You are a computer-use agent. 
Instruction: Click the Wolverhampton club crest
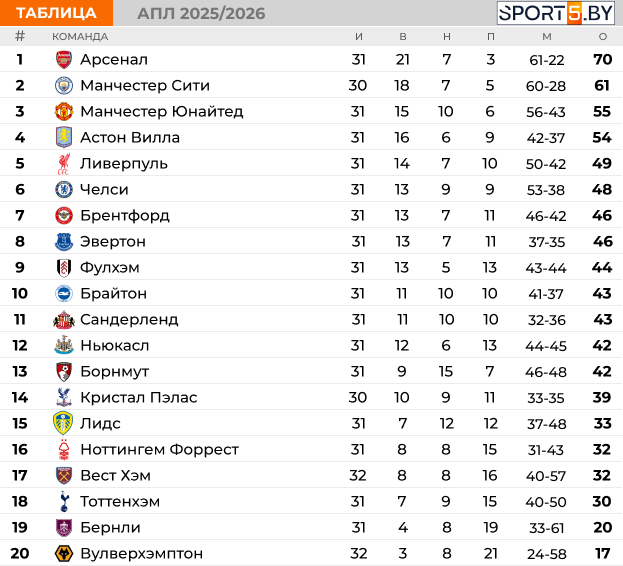(64, 553)
